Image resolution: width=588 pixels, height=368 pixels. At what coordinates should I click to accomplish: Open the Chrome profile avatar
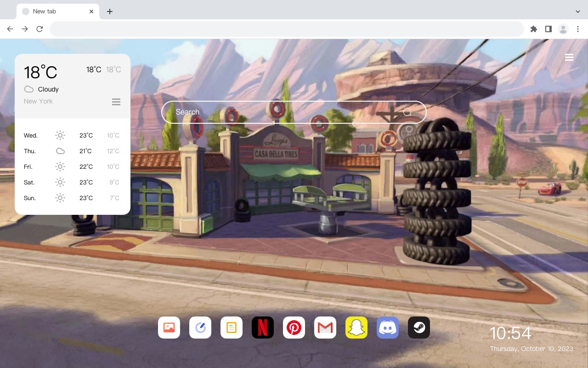click(x=563, y=29)
